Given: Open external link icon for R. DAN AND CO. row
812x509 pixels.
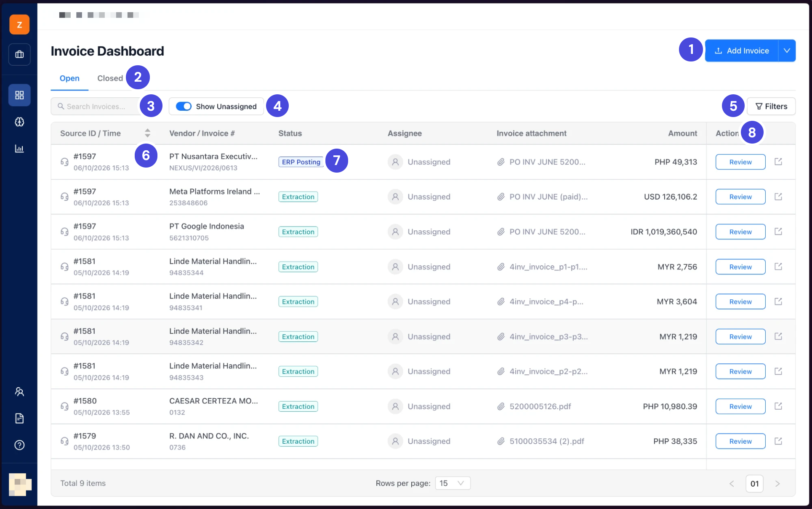Looking at the screenshot, I should point(778,441).
